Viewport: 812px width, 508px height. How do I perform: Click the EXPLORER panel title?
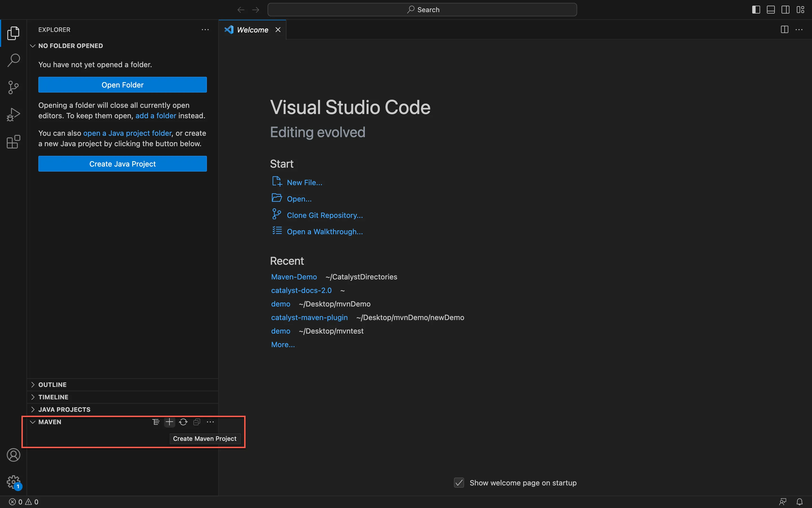click(x=54, y=30)
